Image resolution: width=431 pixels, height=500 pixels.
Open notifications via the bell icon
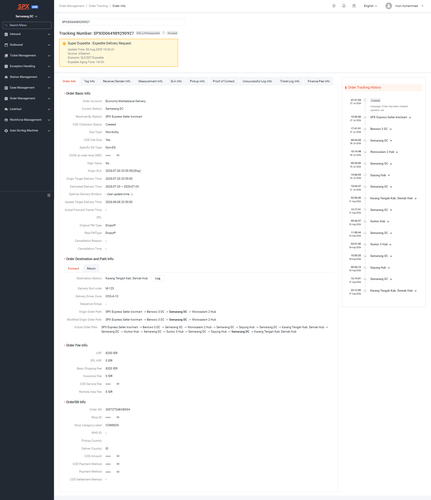point(344,6)
